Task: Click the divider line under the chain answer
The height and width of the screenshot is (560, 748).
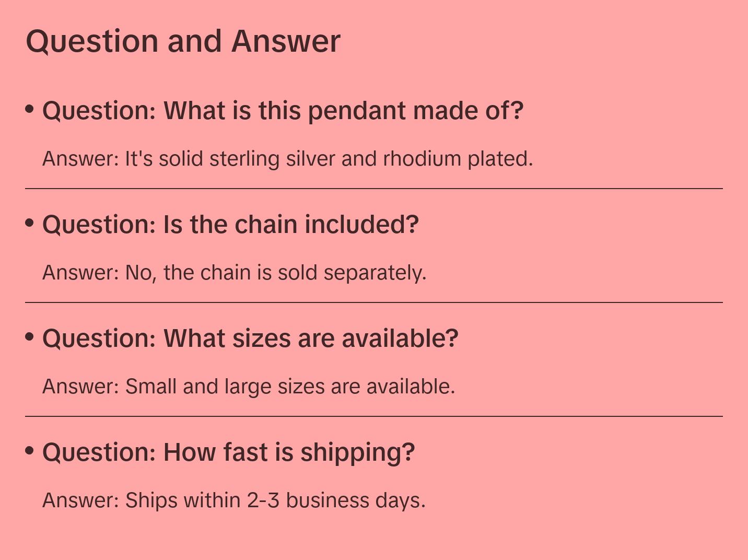Action: tap(374, 302)
